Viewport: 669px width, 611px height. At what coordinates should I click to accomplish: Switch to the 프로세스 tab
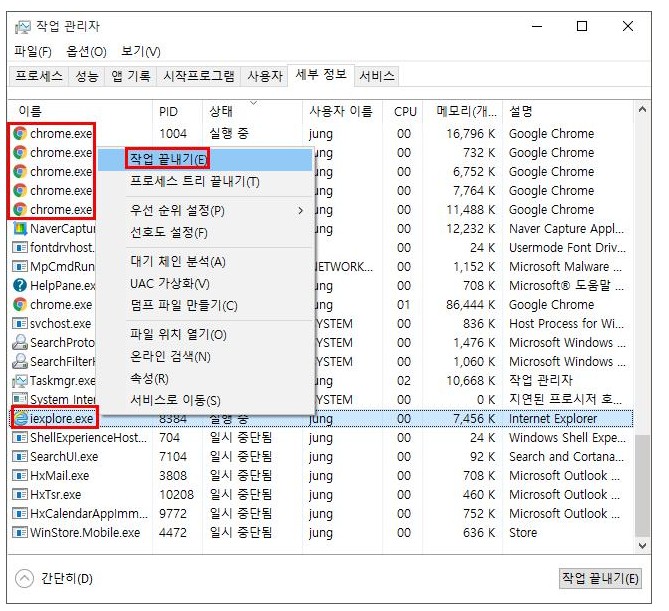pyautogui.click(x=39, y=76)
